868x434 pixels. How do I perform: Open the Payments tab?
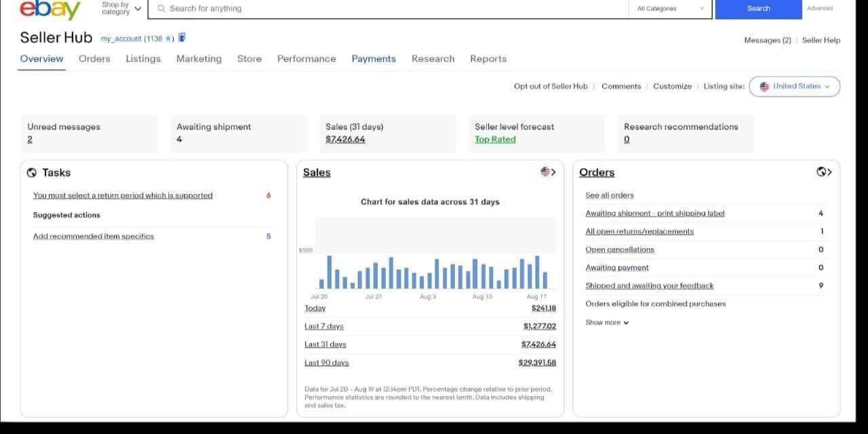coord(374,59)
